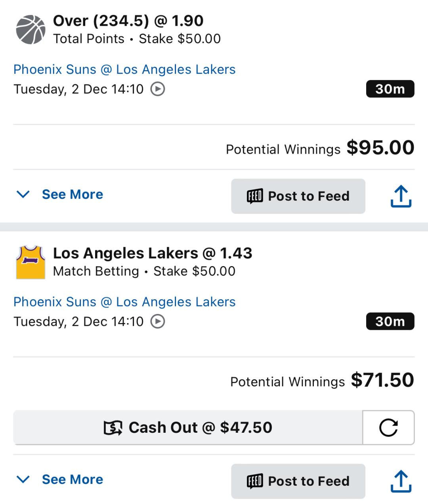Share the Over 234.5 Total Points bet
428x504 pixels.
(x=401, y=196)
